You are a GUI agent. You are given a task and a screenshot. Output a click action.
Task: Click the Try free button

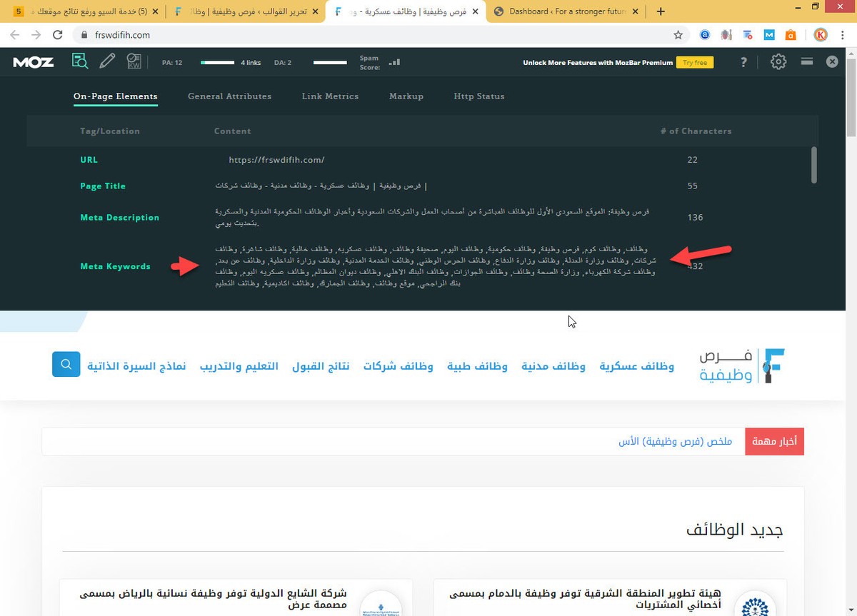pos(695,63)
